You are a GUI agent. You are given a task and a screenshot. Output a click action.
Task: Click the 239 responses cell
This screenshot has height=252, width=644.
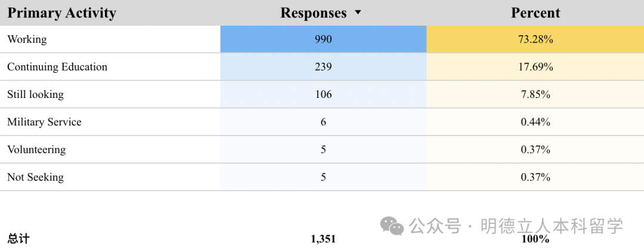tap(323, 67)
